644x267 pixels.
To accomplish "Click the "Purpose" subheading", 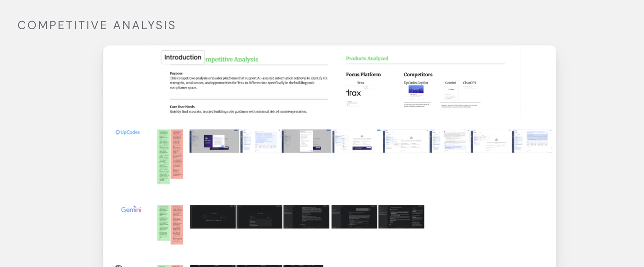I will coord(176,73).
